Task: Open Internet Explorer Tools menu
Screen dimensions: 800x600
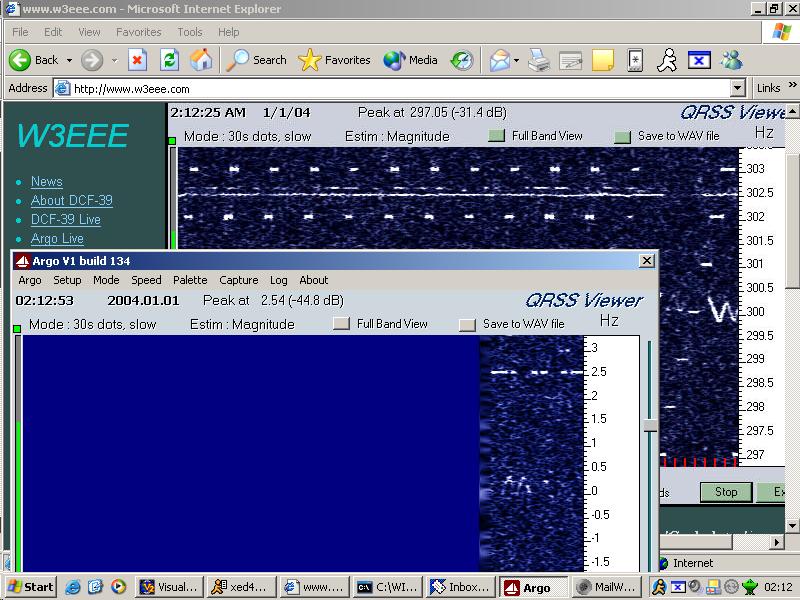Action: click(189, 32)
